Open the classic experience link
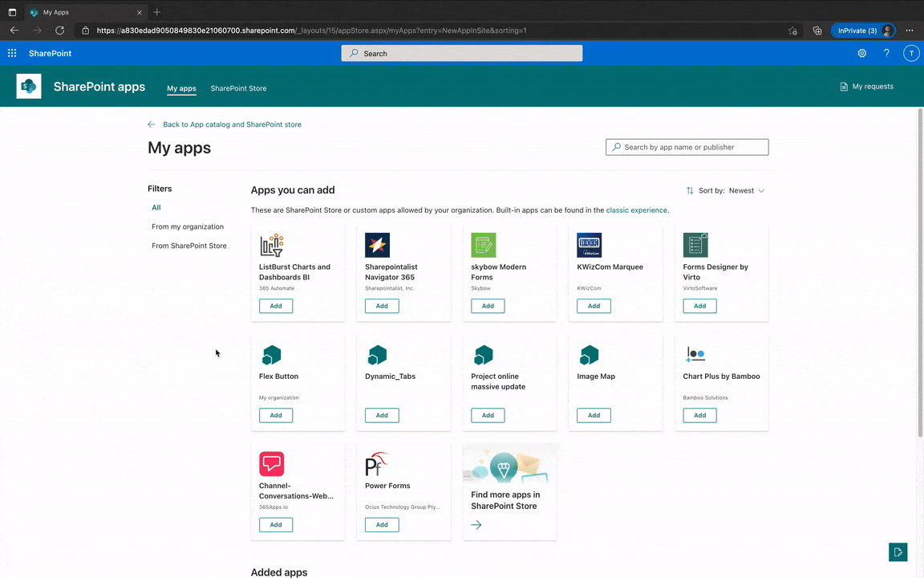 636,210
